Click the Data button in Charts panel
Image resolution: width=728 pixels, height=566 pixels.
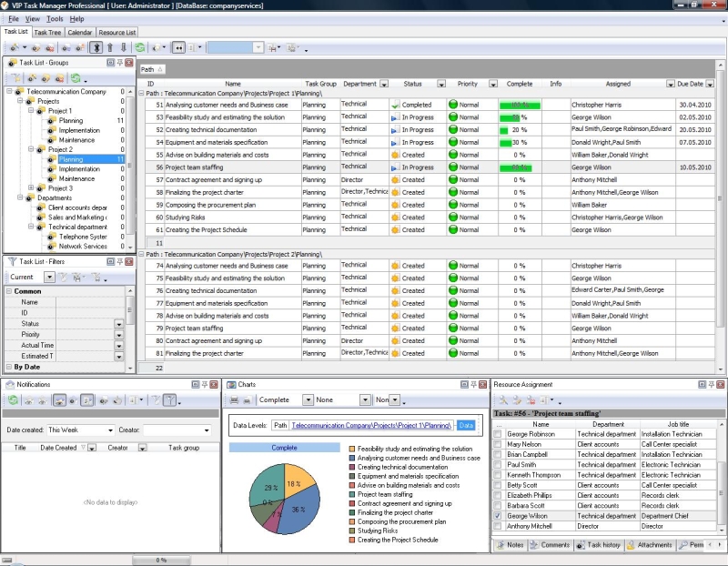point(467,424)
